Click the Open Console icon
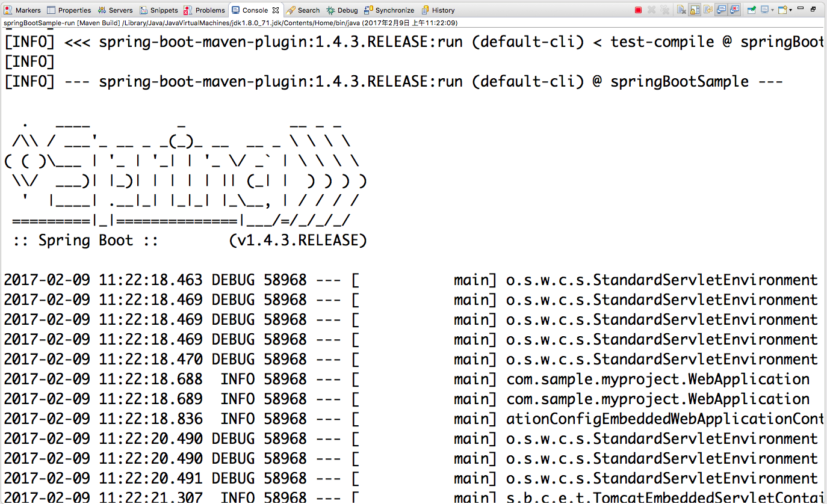This screenshot has width=827, height=504. point(782,10)
